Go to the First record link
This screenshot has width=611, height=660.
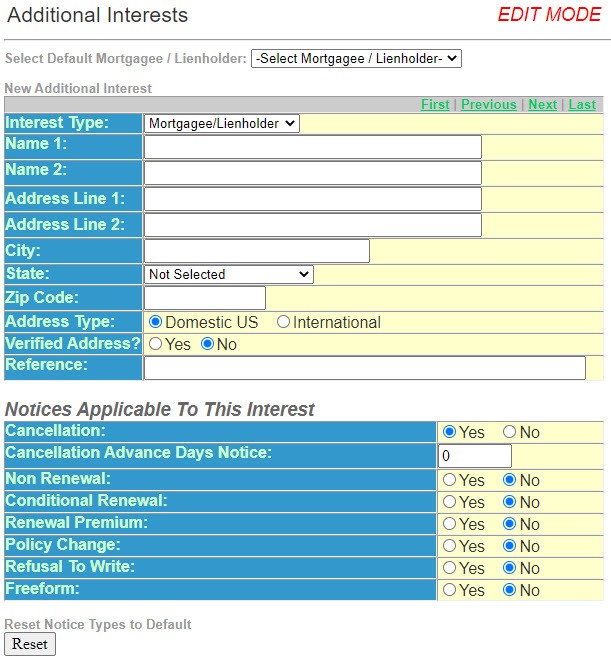pos(435,104)
